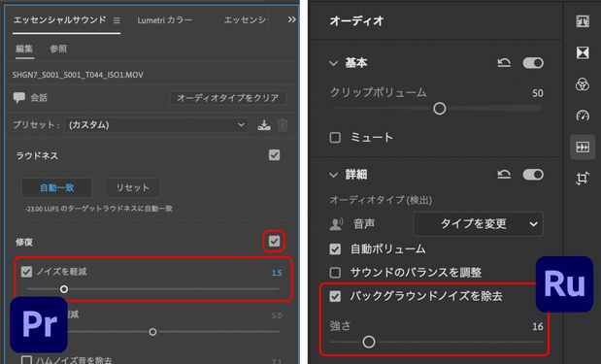Viewport: 601px width, 364px height.
Task: Open transitions panel icon in Rush sidebar
Action: [x=583, y=52]
